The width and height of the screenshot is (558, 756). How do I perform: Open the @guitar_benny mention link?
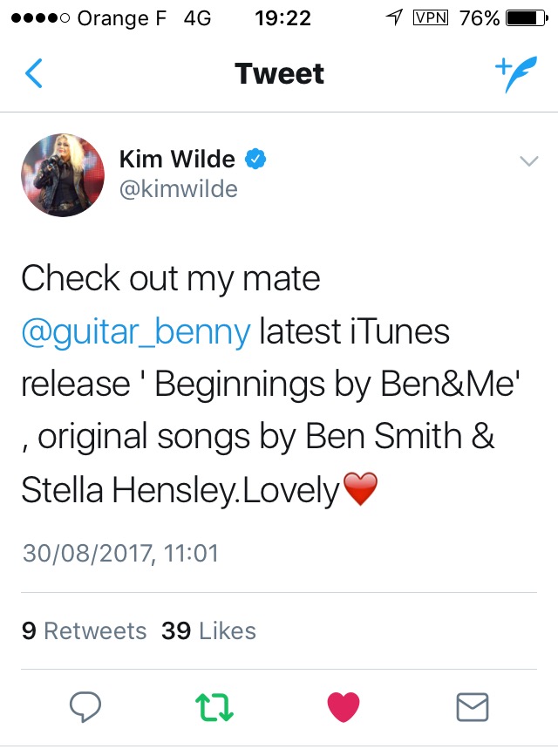(x=136, y=331)
